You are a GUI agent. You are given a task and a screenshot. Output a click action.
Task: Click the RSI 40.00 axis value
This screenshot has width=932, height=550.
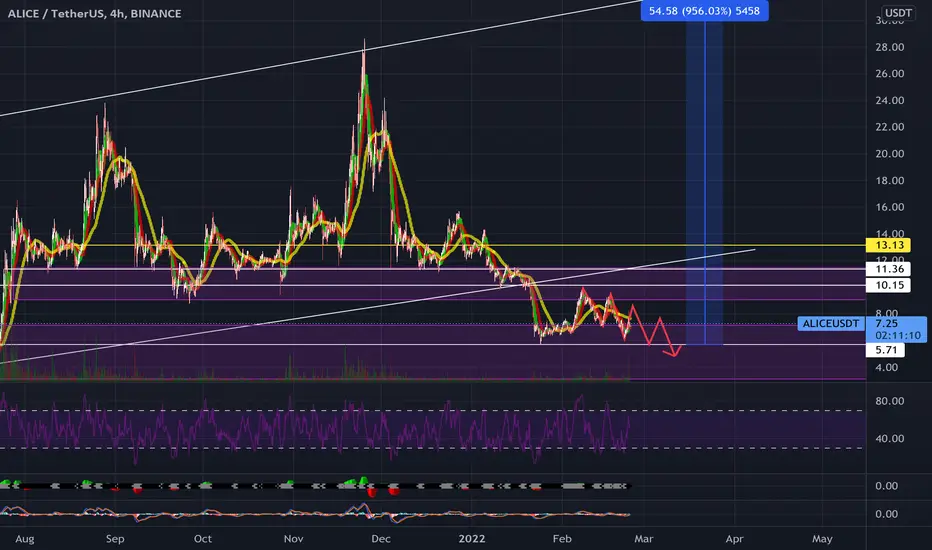[889, 438]
